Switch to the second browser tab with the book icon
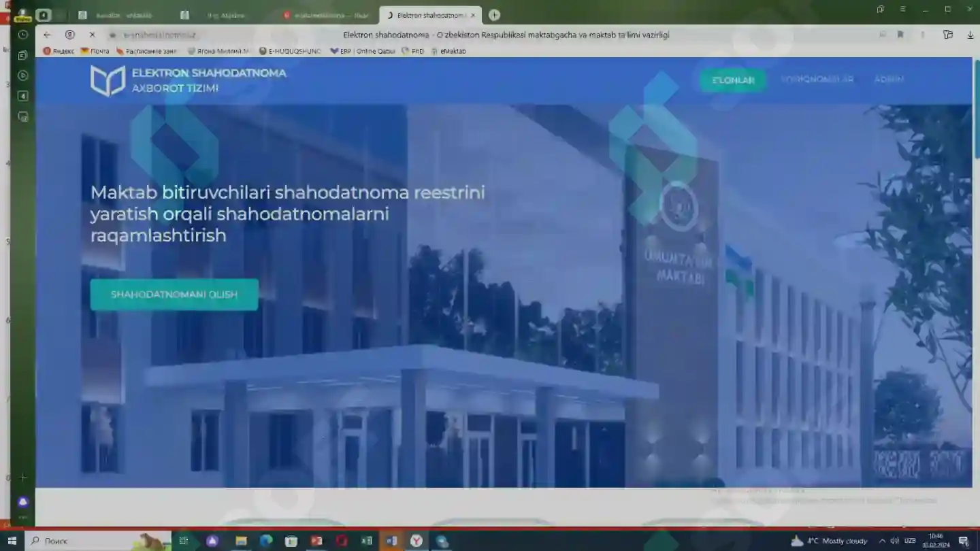This screenshot has width=980, height=551. 225,15
